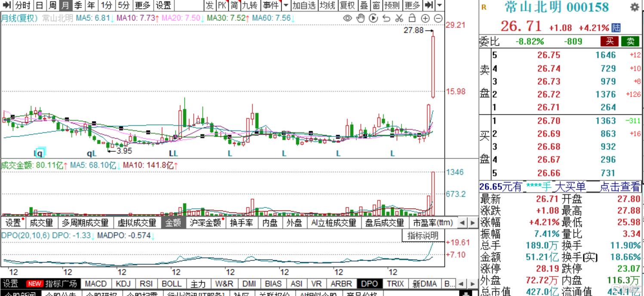Viewport: 644px width, 296px height.
Task: Click the expand arrow icon after 更多
Action: 429,5
